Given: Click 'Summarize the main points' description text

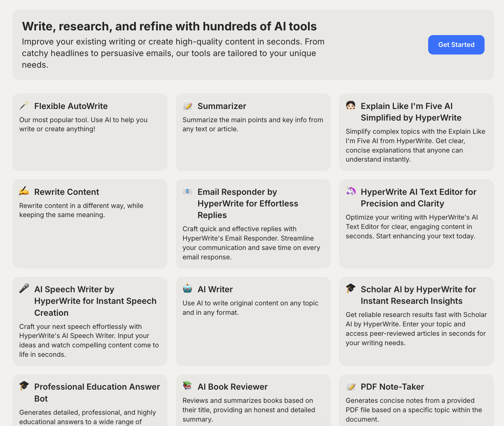Looking at the screenshot, I should (x=253, y=124).
